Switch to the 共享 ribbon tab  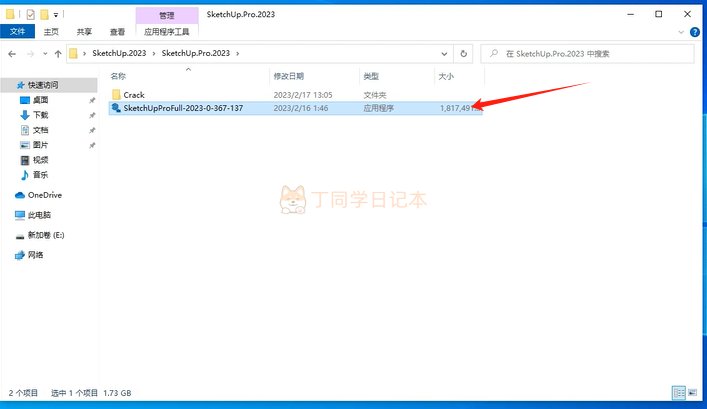click(84, 32)
